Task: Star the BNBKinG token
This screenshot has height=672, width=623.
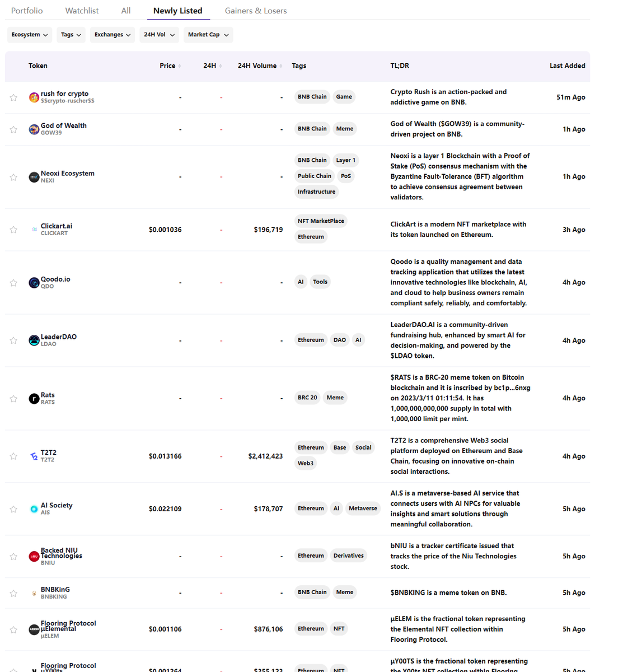Action: pos(13,593)
